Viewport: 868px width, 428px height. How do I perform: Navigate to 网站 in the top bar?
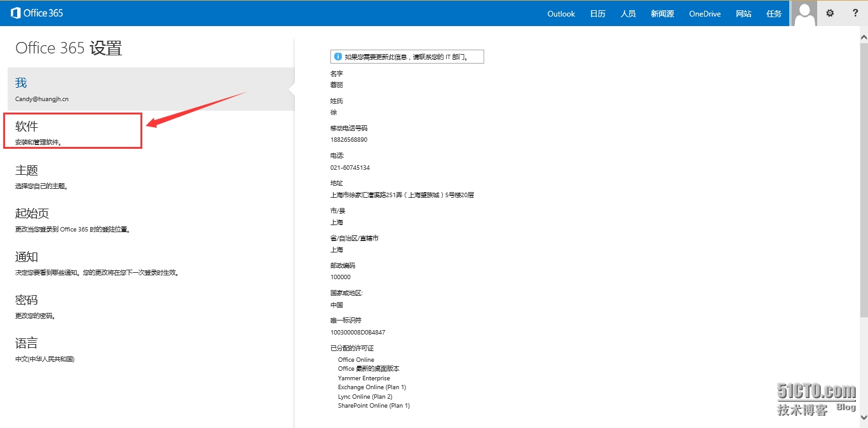click(743, 13)
